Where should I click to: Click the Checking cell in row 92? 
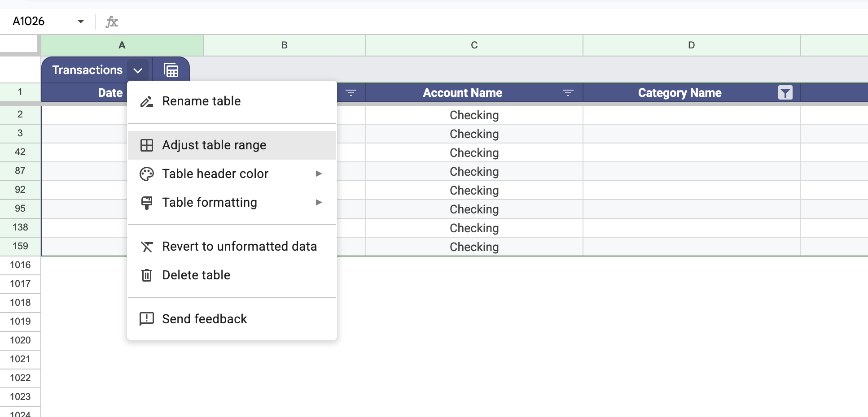[x=474, y=191]
